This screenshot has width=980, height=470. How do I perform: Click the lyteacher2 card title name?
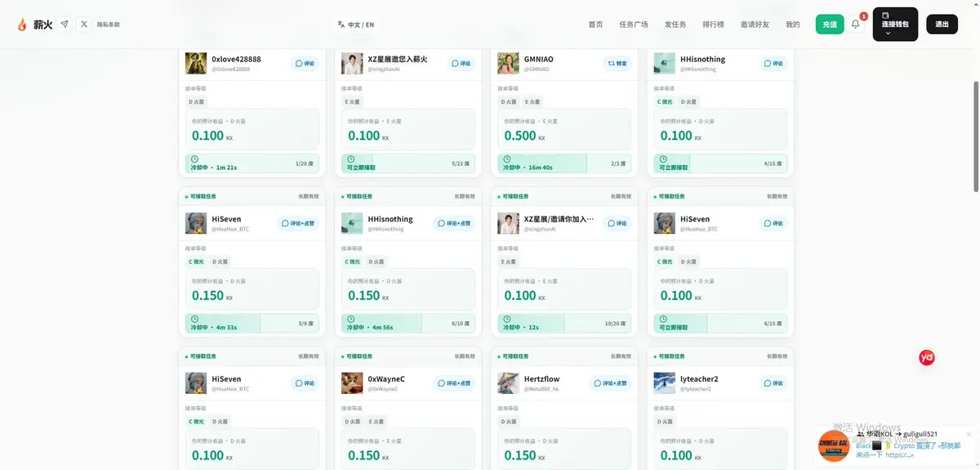click(x=699, y=379)
